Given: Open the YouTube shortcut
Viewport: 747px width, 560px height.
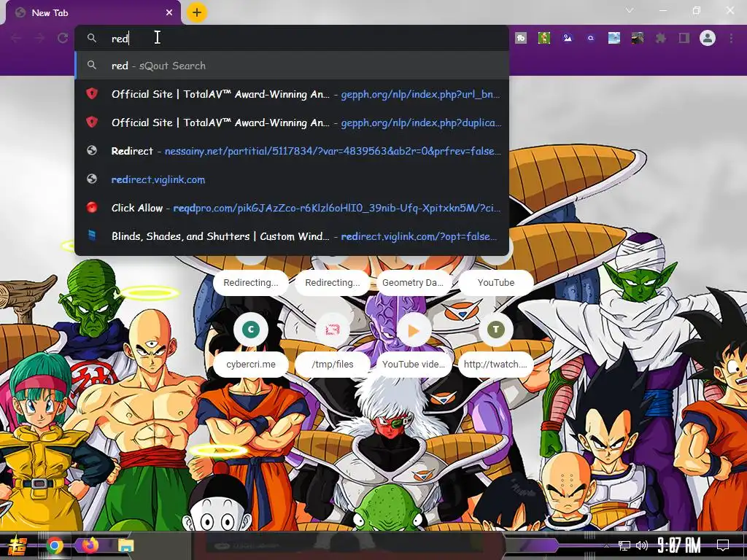Looking at the screenshot, I should point(496,283).
